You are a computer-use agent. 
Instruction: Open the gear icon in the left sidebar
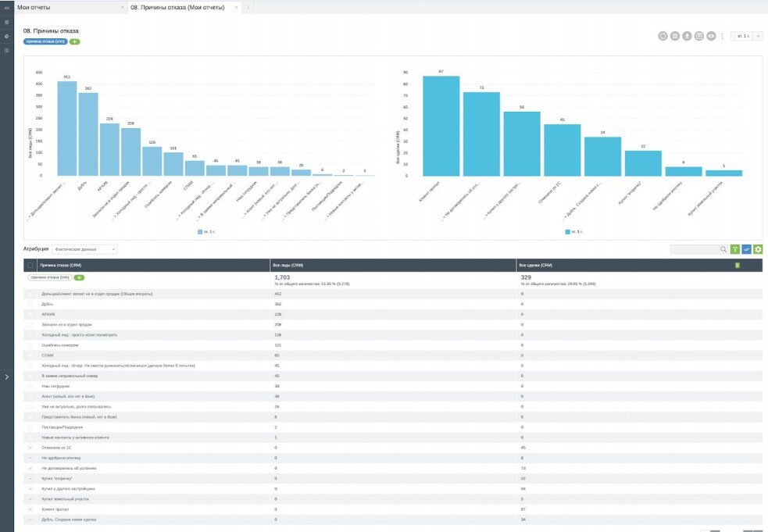(6, 36)
